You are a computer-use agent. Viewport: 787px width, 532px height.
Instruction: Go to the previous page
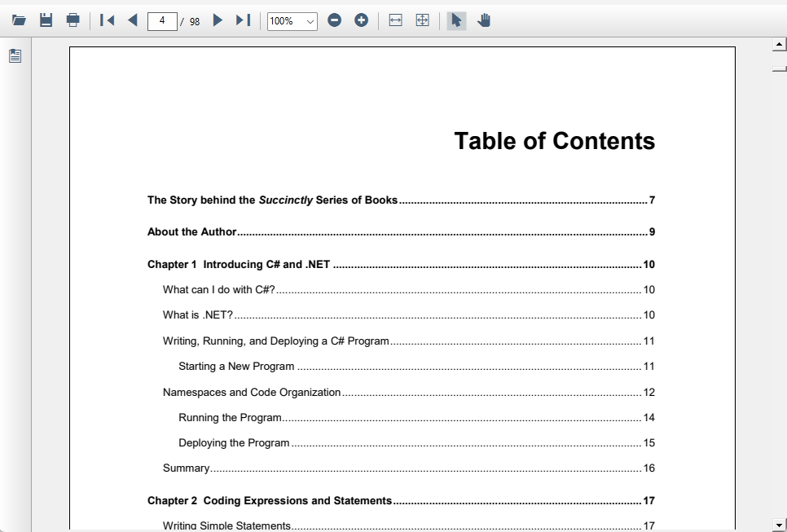133,20
